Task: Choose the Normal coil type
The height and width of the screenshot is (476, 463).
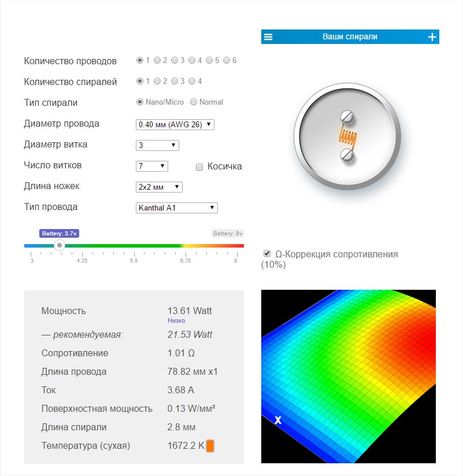Action: [x=194, y=102]
